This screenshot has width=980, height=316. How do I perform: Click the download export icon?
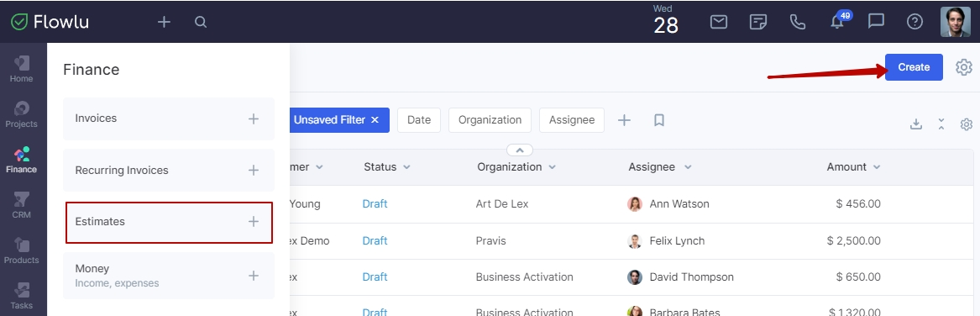click(915, 124)
